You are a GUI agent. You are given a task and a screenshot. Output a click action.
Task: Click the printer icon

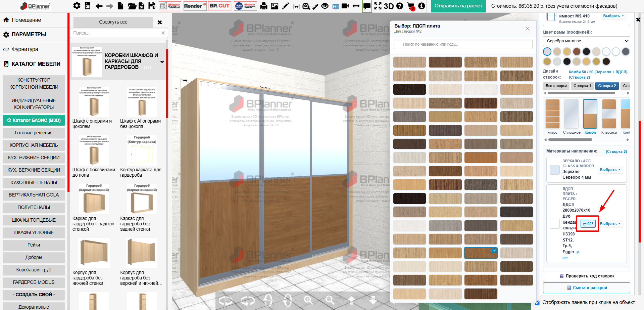pos(264,6)
